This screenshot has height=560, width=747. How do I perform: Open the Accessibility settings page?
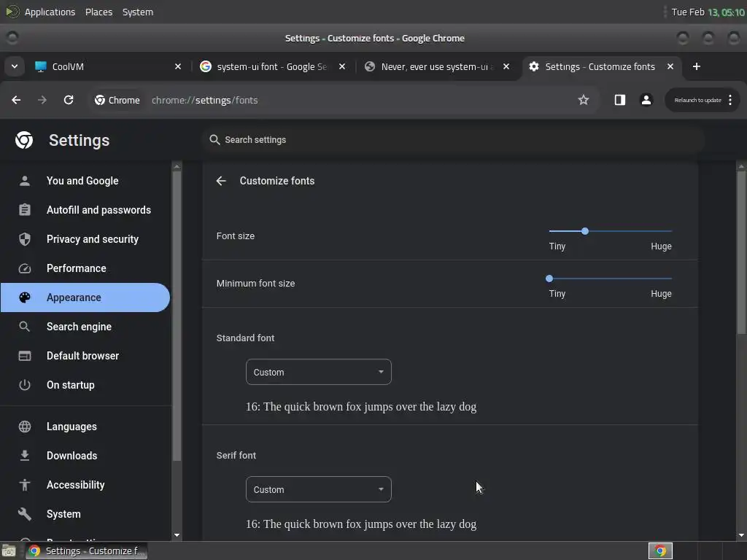[x=75, y=485]
